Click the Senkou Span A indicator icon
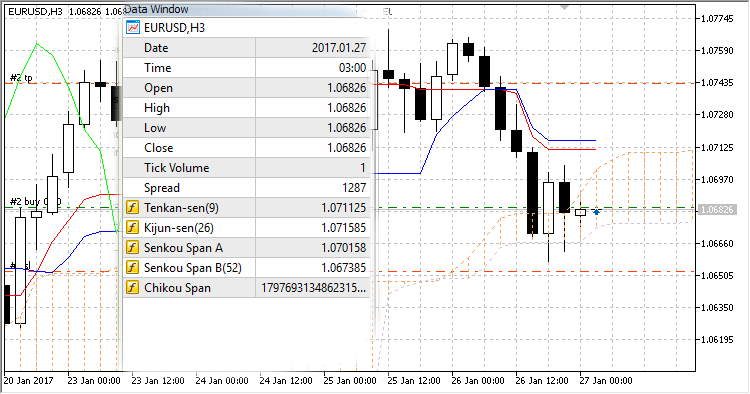The image size is (750, 394). [132, 248]
